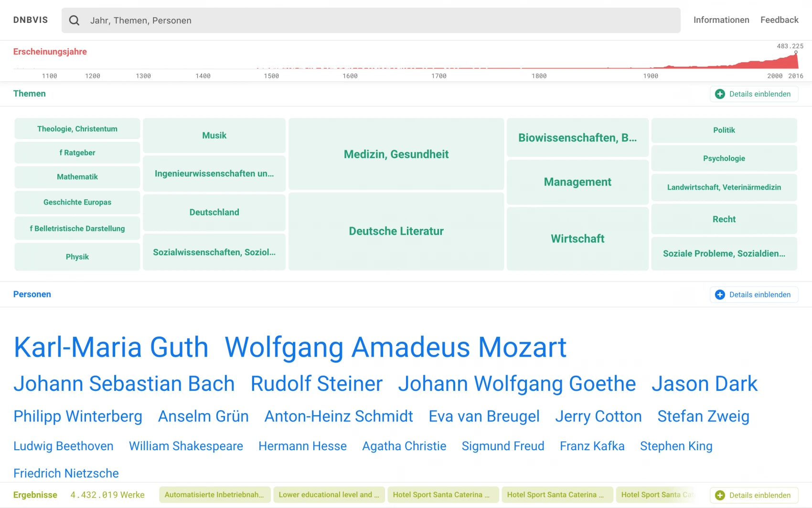Screen dimensions: 812x508
Task: Select the Deutsche Literatur topic tile
Action: coord(396,231)
